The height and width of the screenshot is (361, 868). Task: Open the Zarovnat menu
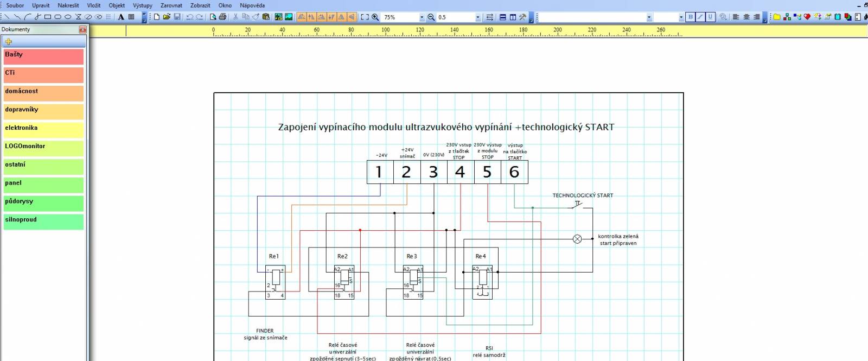pos(171,5)
